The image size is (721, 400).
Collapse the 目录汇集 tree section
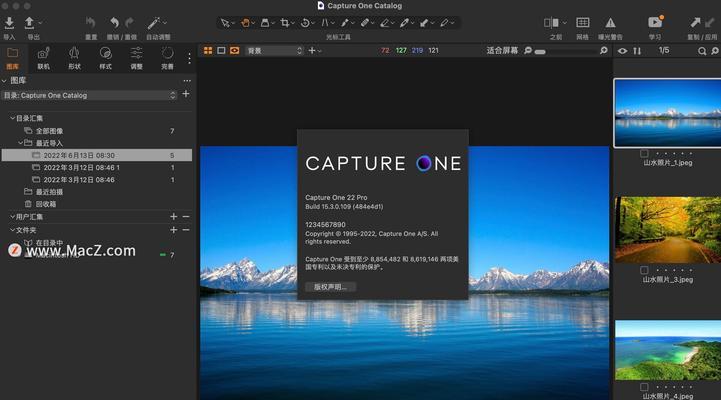click(x=12, y=118)
